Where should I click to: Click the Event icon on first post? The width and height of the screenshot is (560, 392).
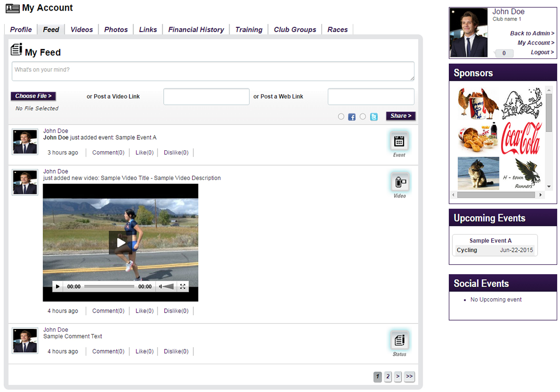click(x=399, y=142)
